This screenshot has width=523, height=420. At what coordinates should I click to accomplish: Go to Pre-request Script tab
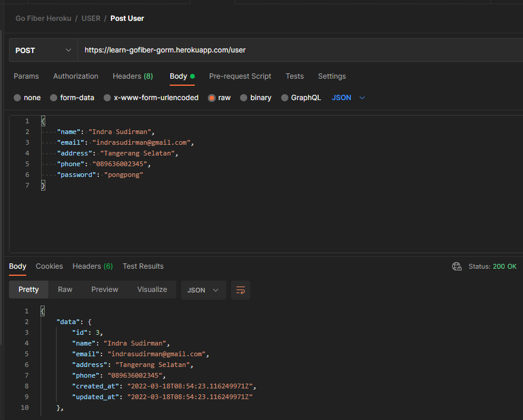click(240, 76)
